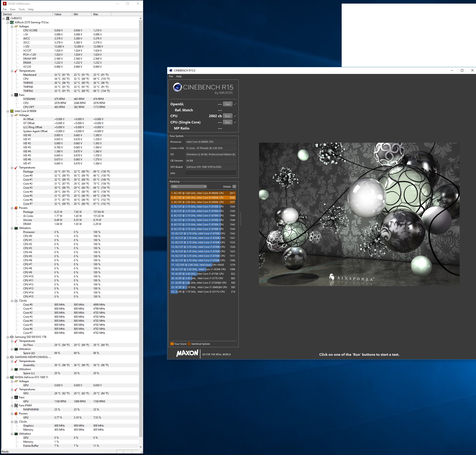Screen dimensions: 476x455
Task: Toggle the OpenGL test checkbox
Action: pyautogui.click(x=235, y=104)
